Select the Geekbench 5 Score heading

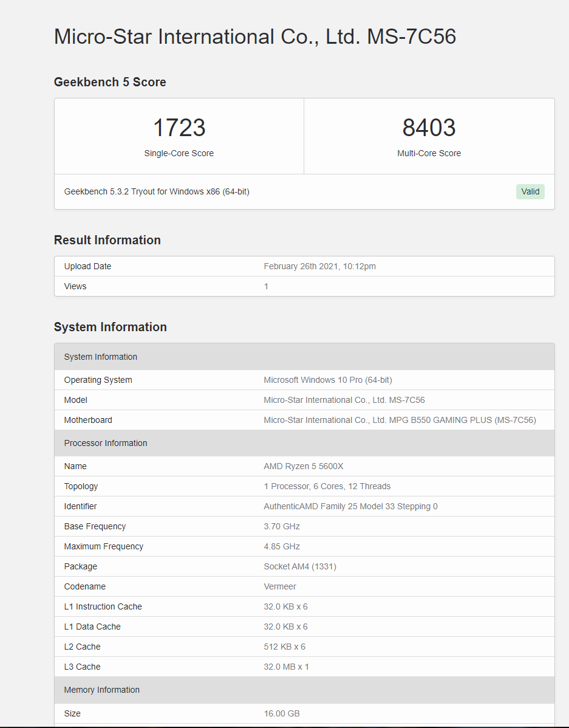[110, 82]
